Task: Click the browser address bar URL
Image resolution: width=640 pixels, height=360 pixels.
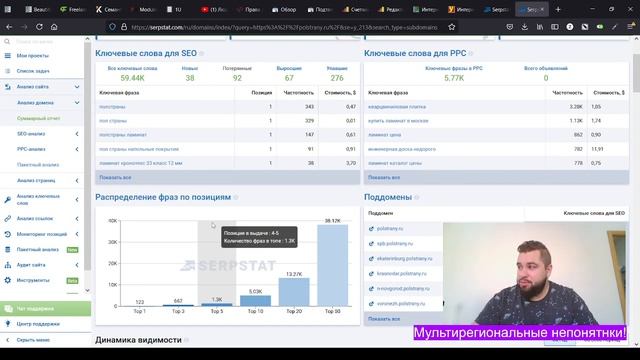Action: click(284, 27)
